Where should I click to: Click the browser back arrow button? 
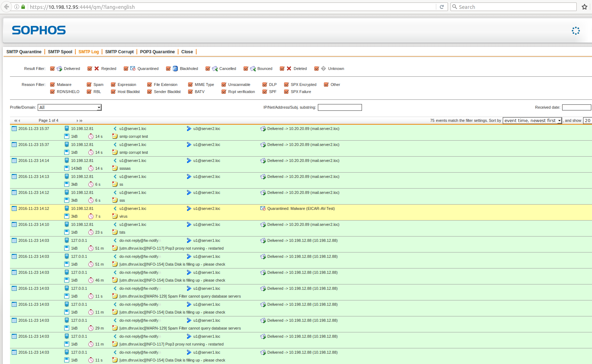tap(6, 7)
